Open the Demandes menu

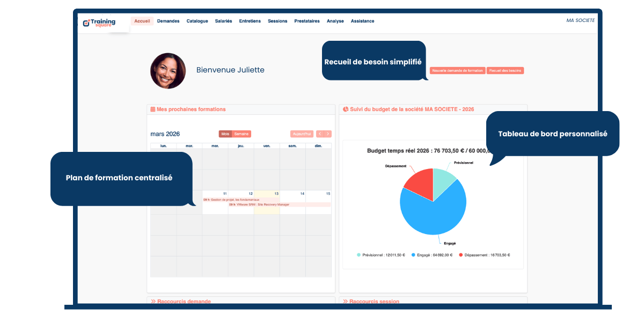(x=168, y=21)
